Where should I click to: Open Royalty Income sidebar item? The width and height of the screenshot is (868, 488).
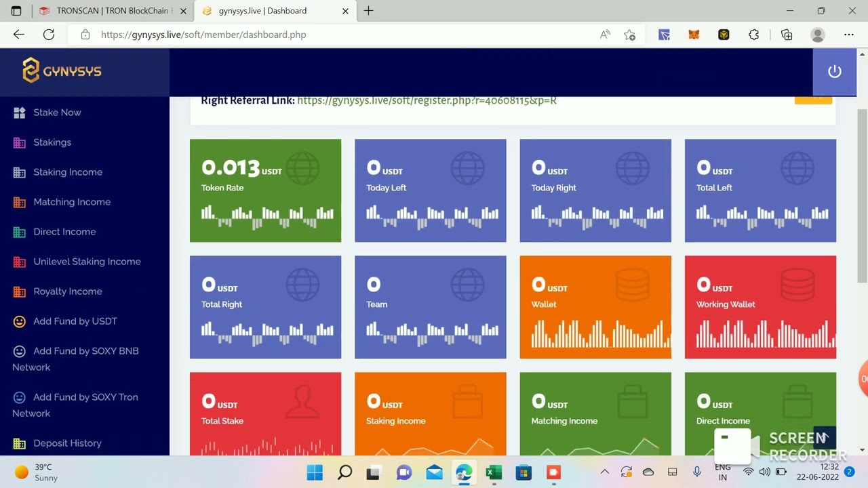(x=68, y=291)
